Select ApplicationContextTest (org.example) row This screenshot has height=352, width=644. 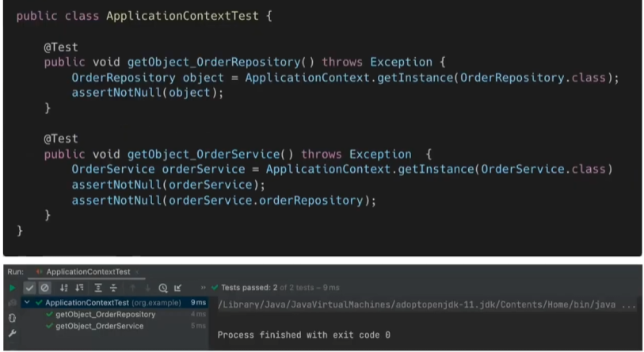click(x=115, y=303)
